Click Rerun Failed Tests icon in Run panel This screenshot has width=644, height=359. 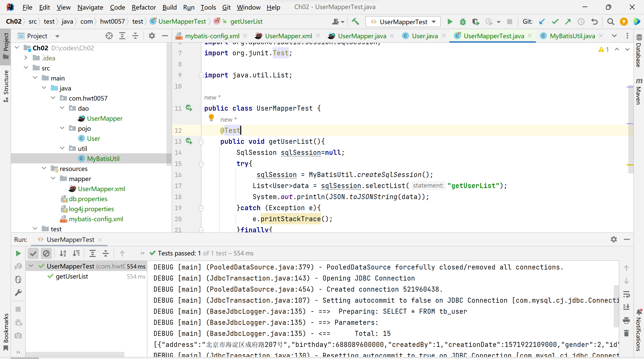pyautogui.click(x=18, y=266)
